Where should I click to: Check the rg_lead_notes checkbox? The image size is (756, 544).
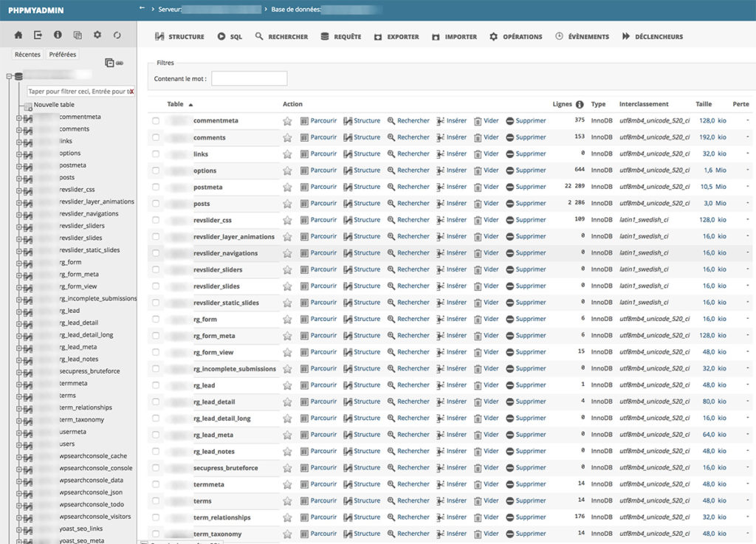156,452
